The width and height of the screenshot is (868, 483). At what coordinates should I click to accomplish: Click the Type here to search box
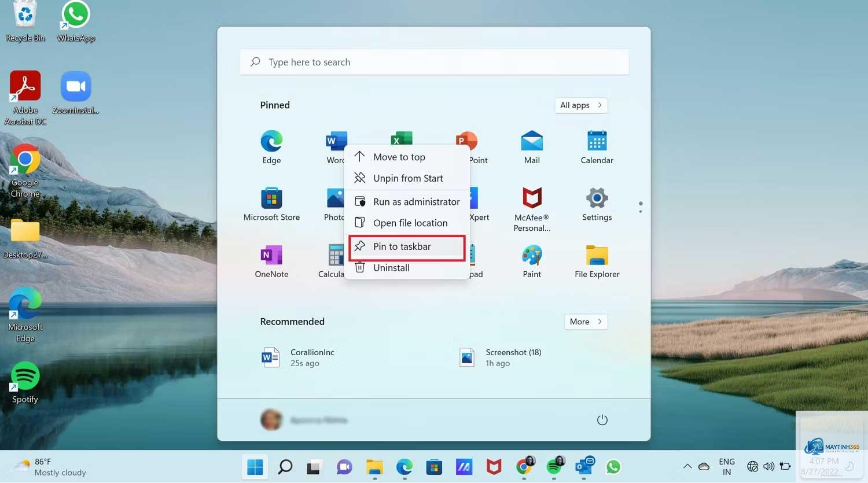(x=434, y=62)
